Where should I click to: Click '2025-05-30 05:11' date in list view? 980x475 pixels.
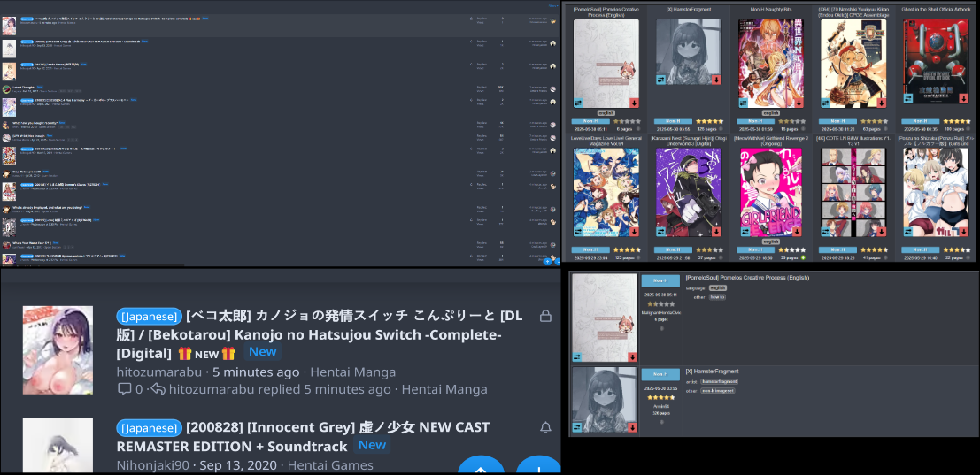coord(660,295)
